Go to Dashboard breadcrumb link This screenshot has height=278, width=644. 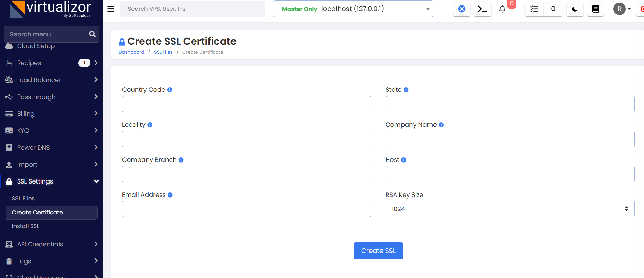click(131, 52)
